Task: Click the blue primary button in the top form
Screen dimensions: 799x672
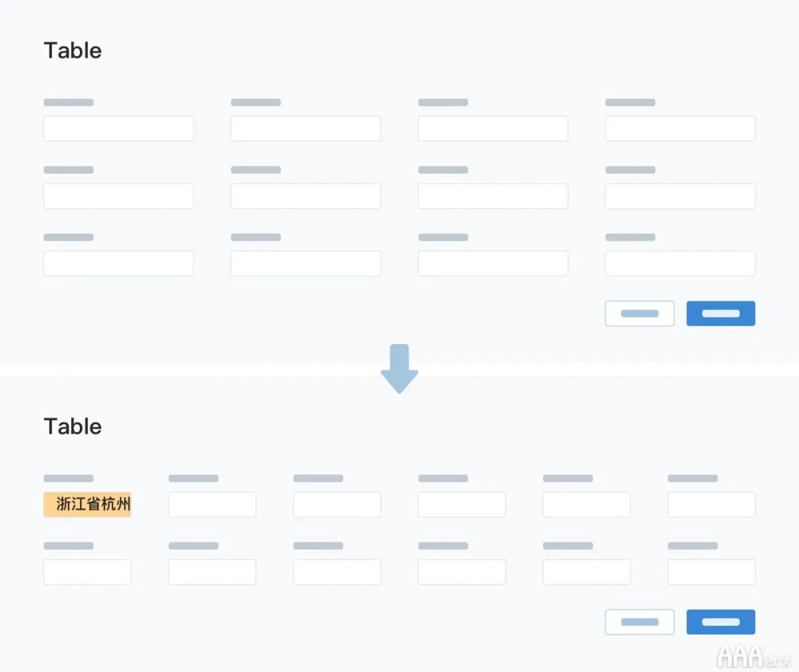Action: click(x=721, y=313)
